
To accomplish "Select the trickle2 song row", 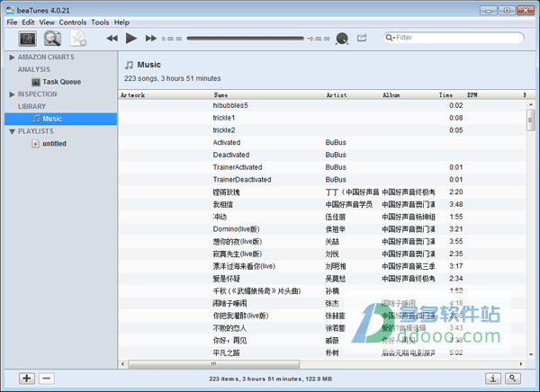I will point(323,130).
